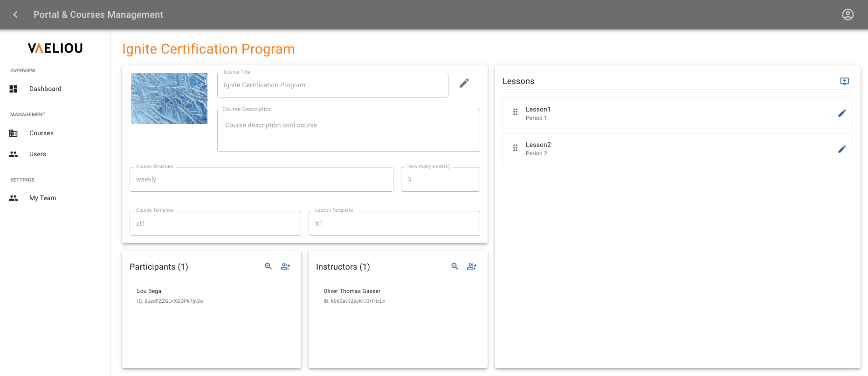
Task: Open the Courses menu item
Action: 55,133
